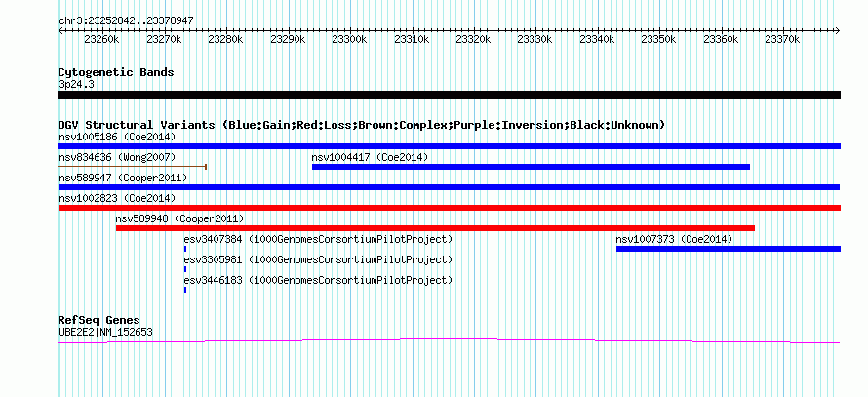Screen dimensions: 868x397
Task: Click the blue bar under nsv1007373
Action: coord(729,249)
